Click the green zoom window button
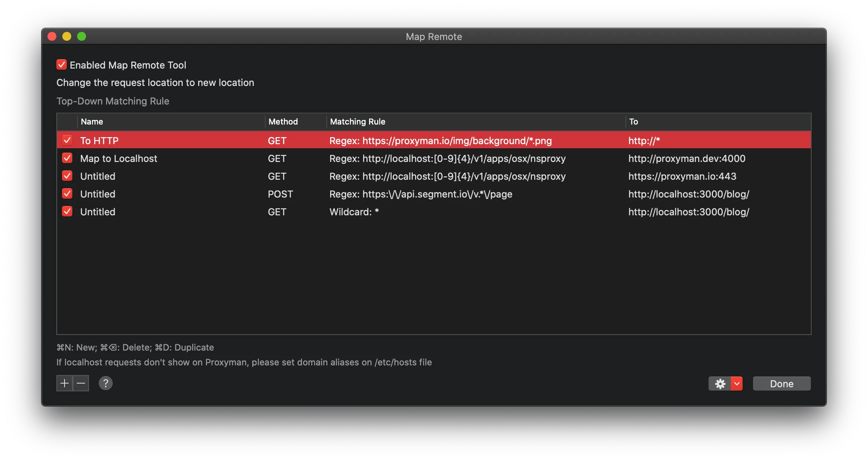This screenshot has height=461, width=868. click(82, 36)
